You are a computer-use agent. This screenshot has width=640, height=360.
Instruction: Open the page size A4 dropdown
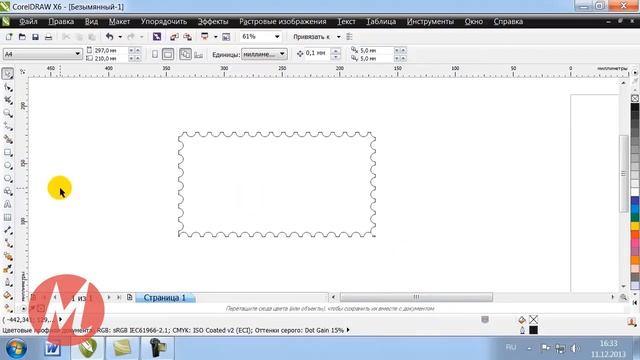point(78,54)
